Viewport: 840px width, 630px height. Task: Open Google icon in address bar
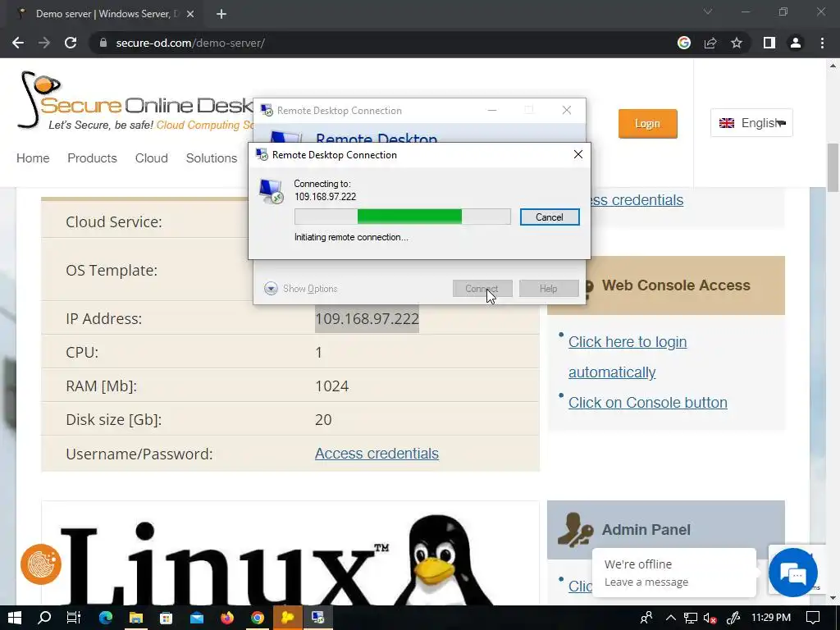[x=684, y=43]
